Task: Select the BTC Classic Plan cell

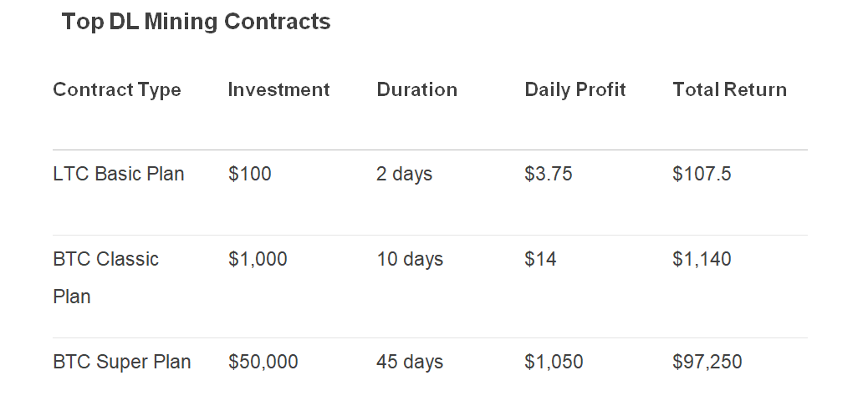Action: (x=105, y=277)
